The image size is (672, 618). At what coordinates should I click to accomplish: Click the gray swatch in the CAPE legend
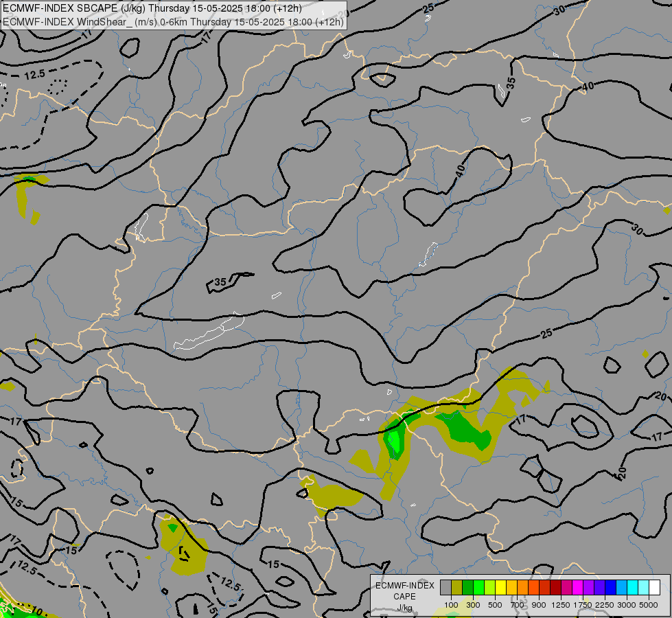coord(445,588)
